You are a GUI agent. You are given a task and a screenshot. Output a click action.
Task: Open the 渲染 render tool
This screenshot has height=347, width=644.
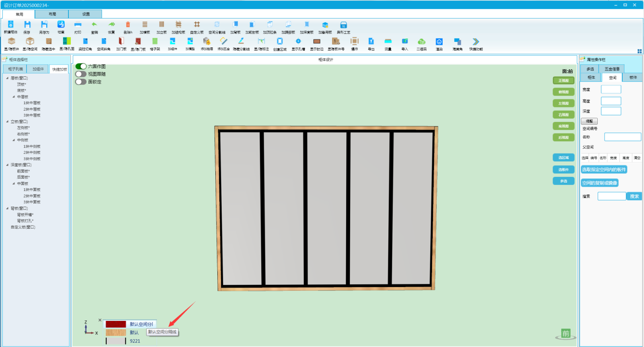tap(439, 41)
